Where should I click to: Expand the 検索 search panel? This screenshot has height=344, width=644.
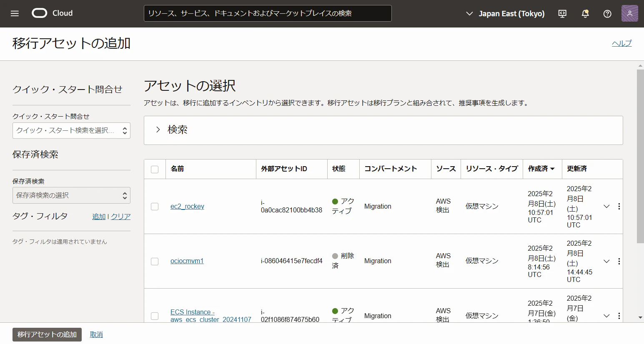(x=383, y=130)
